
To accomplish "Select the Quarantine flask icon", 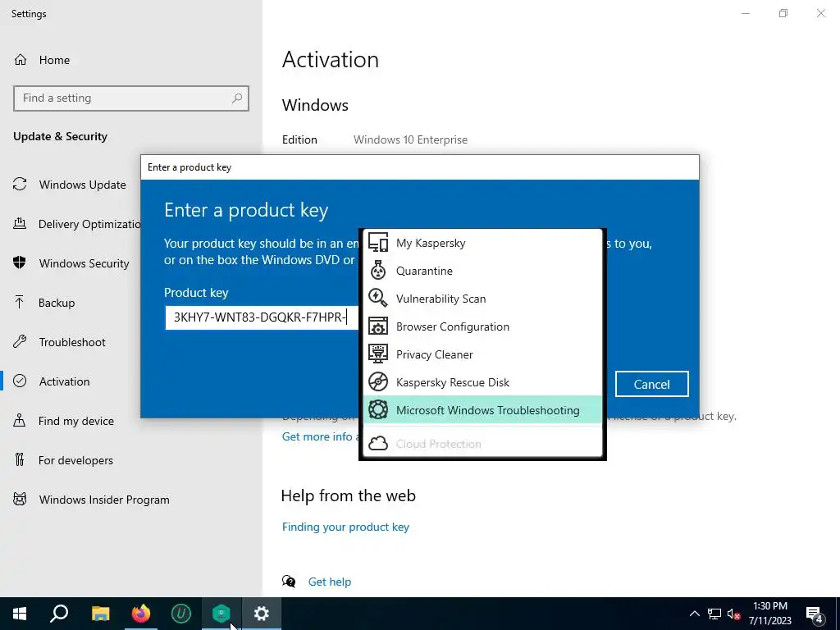I will click(x=377, y=271).
